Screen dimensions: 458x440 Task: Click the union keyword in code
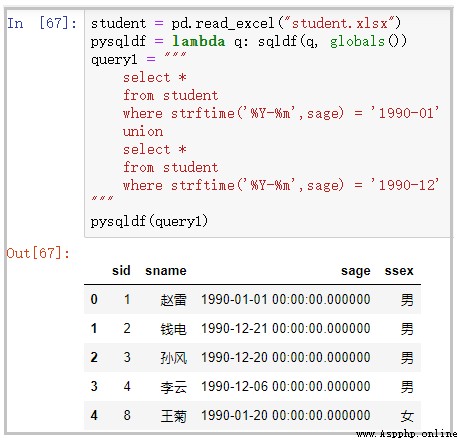(x=143, y=131)
